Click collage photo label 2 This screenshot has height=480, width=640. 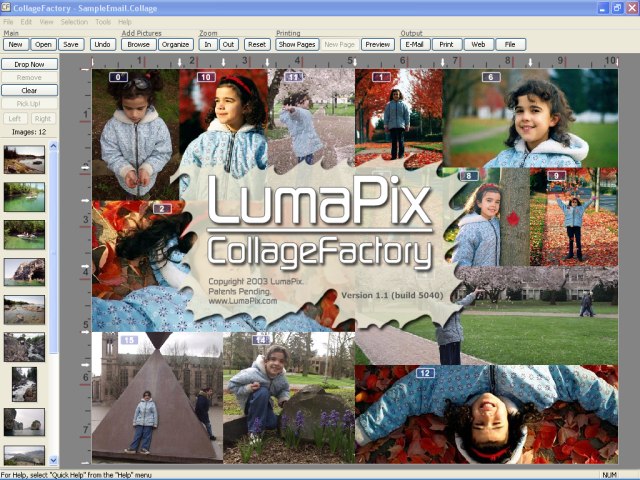point(162,209)
